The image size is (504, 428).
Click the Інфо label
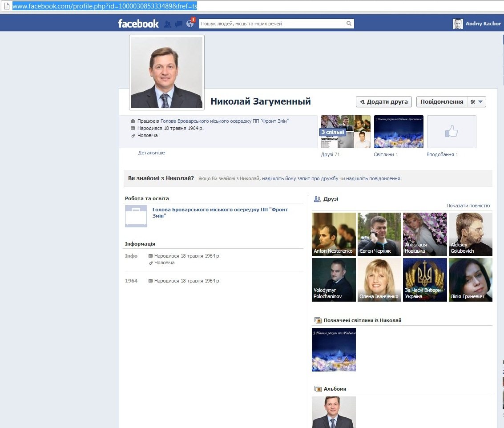pyautogui.click(x=131, y=256)
